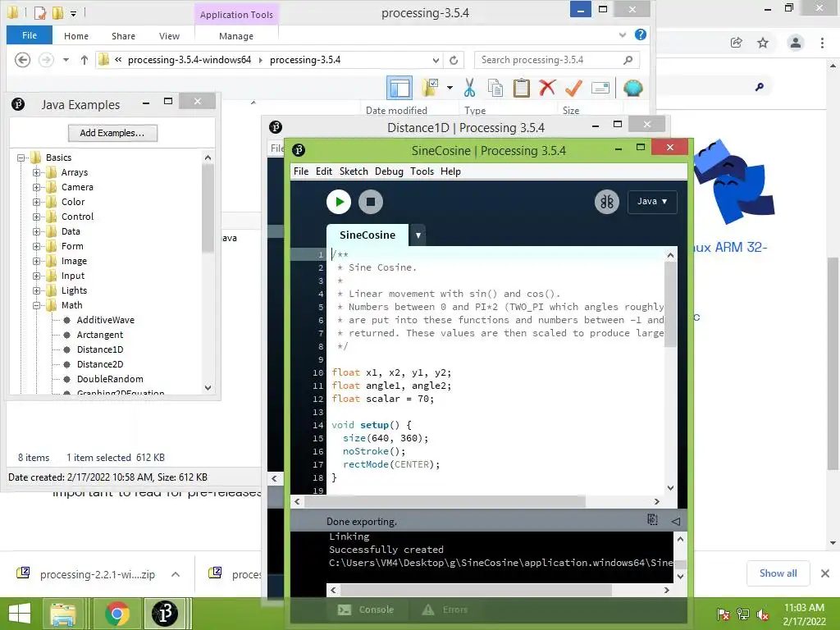Select the AdditiveWave example

click(106, 320)
